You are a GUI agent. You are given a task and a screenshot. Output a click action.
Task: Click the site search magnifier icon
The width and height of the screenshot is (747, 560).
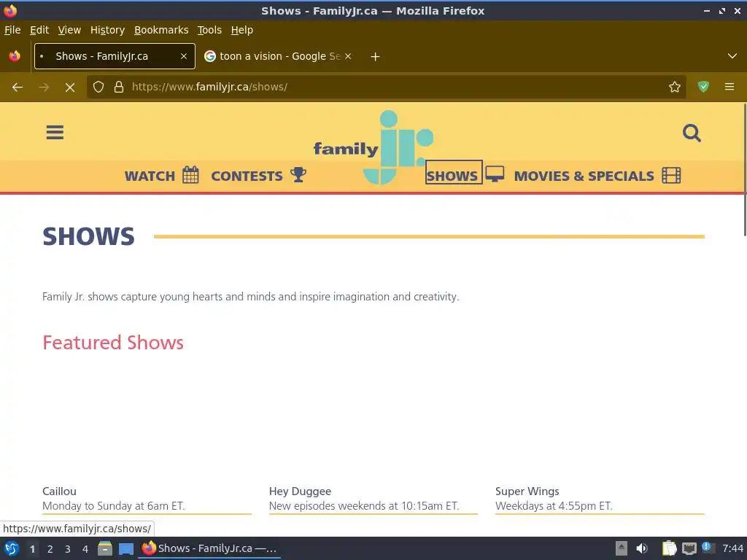tap(692, 133)
